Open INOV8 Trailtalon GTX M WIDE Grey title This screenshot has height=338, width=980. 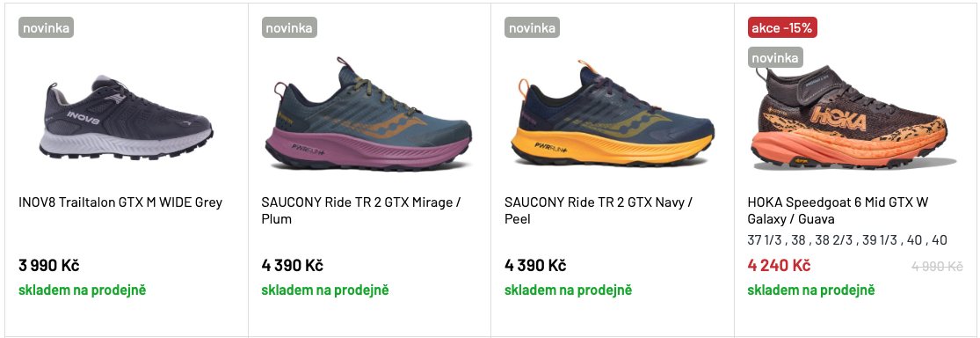tap(120, 202)
